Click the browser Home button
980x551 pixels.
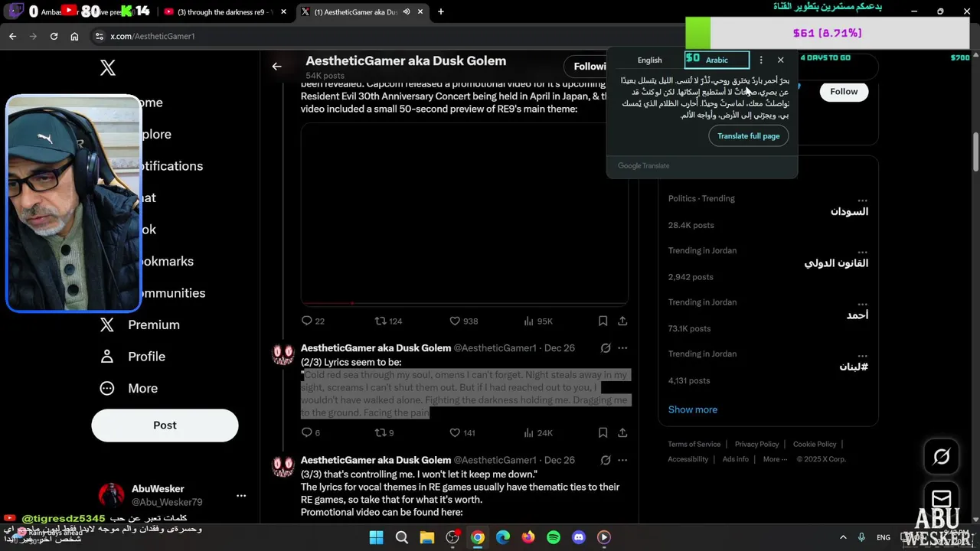74,36
